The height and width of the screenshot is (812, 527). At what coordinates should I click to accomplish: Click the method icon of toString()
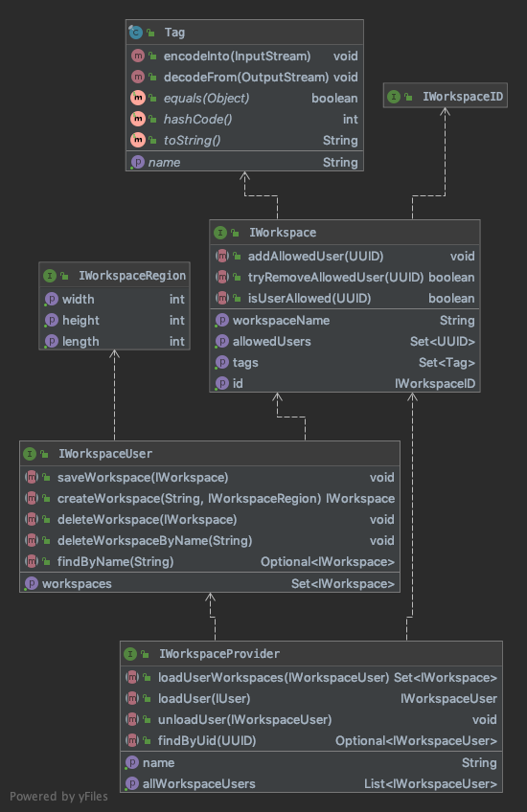[x=138, y=141]
